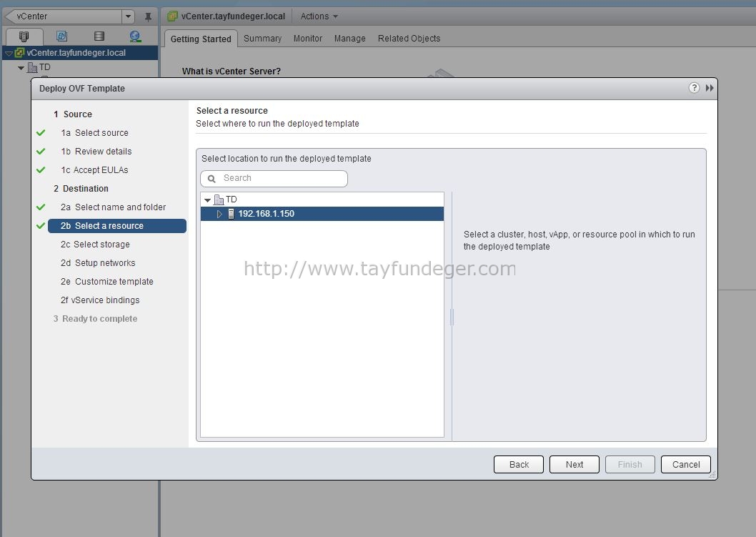Click the '1 Source' section heading

click(x=73, y=114)
